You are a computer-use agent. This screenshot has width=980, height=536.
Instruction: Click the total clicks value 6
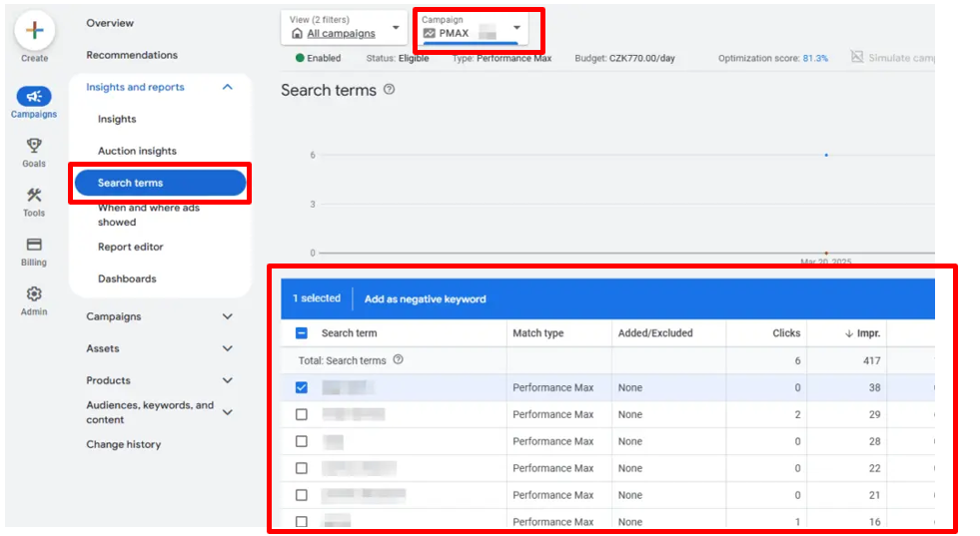(x=797, y=360)
